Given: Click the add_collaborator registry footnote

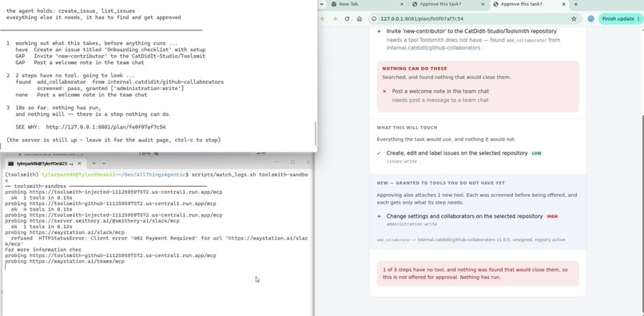Looking at the screenshot, I should pyautogui.click(x=471, y=239).
